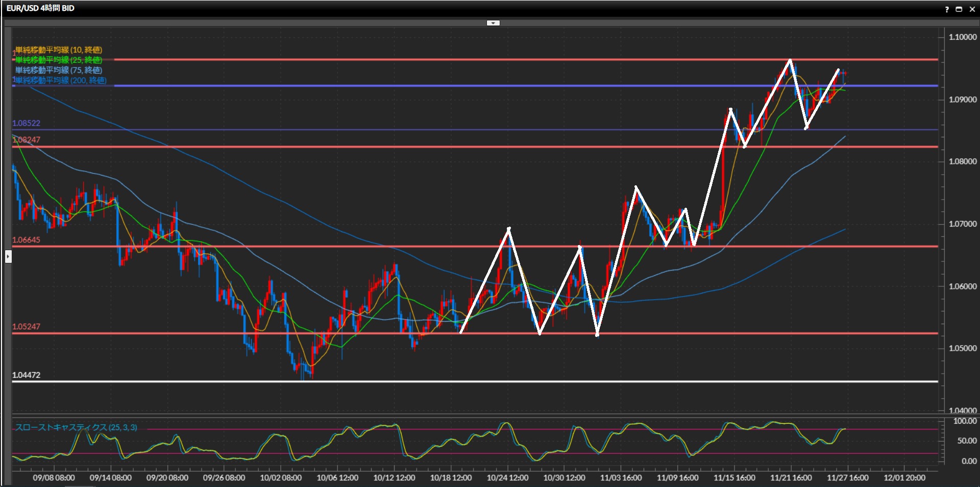This screenshot has height=487, width=980.
Task: Click the stochastic 50.00 scale label
Action: click(x=966, y=441)
